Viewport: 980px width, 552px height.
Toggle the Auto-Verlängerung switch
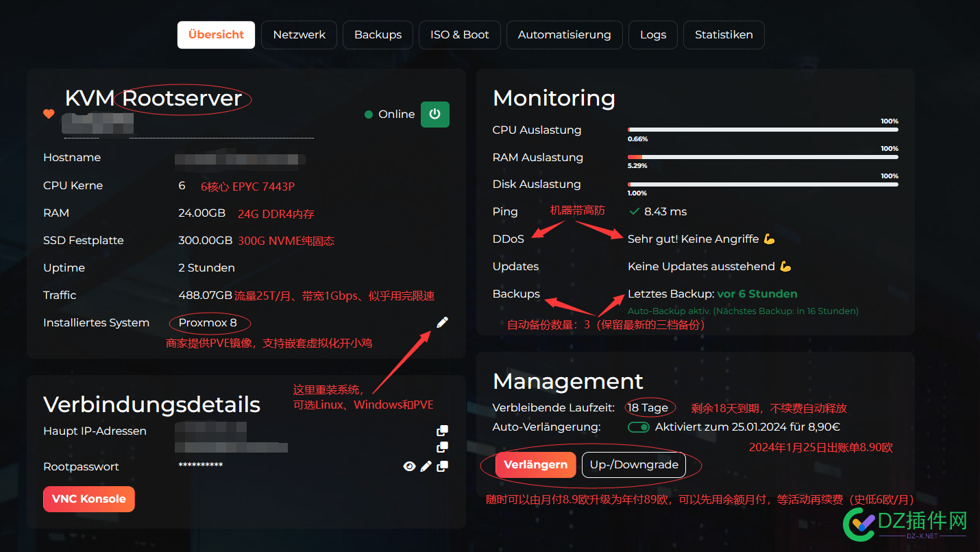pyautogui.click(x=639, y=427)
